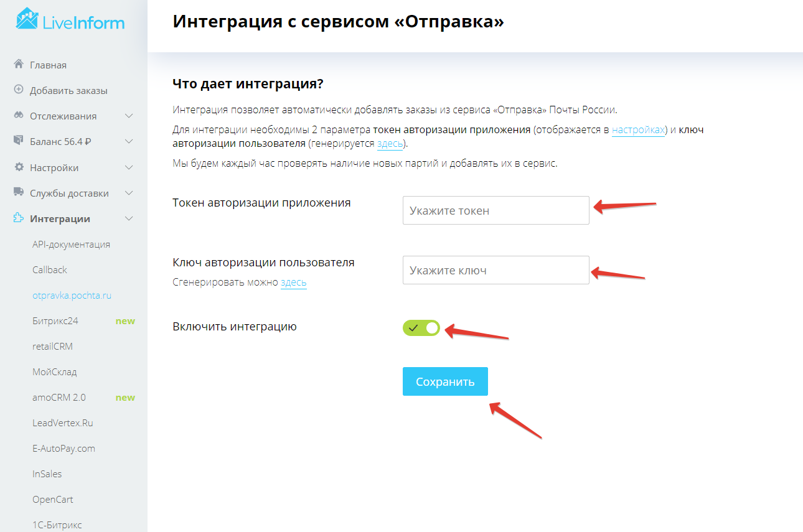Click the Настройки label in the sidebar
The width and height of the screenshot is (803, 532).
click(x=54, y=167)
